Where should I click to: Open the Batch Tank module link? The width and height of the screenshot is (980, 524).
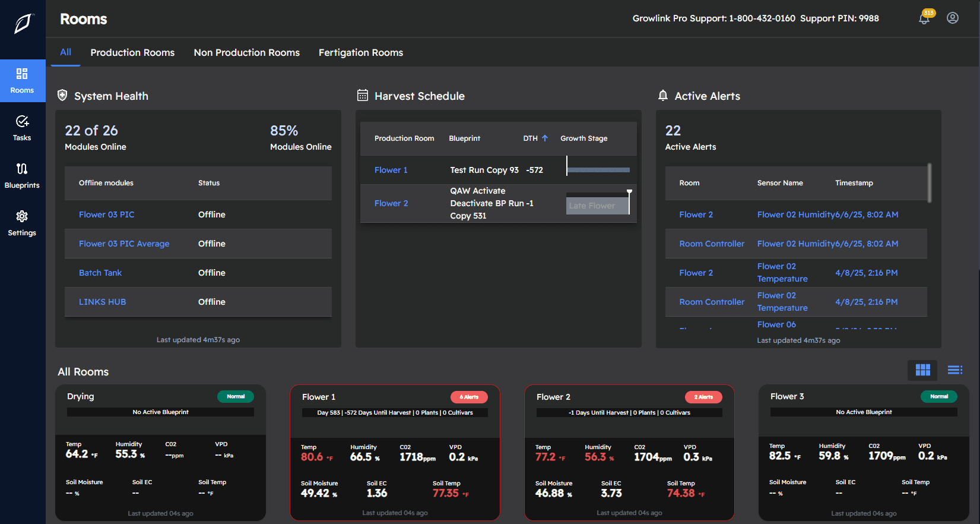pyautogui.click(x=100, y=273)
